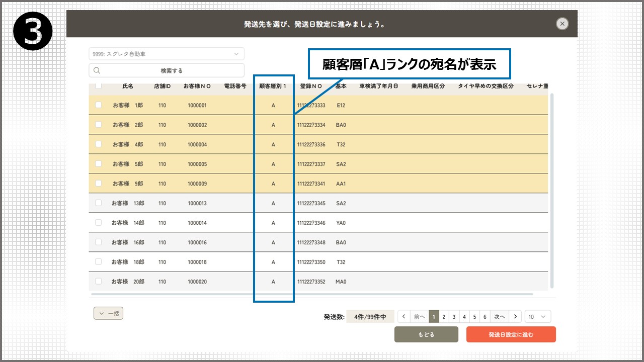Screen dimensions: 644x362
Task: Check the box for お客様 16郎
Action: [99, 242]
